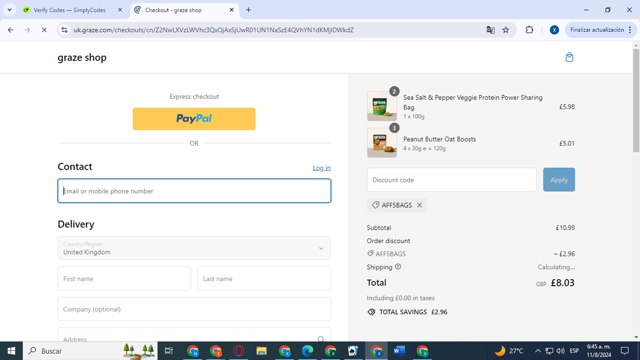Viewport: 640px width, 360px height.
Task: Focus the Email or mobile phone number field
Action: point(194,191)
